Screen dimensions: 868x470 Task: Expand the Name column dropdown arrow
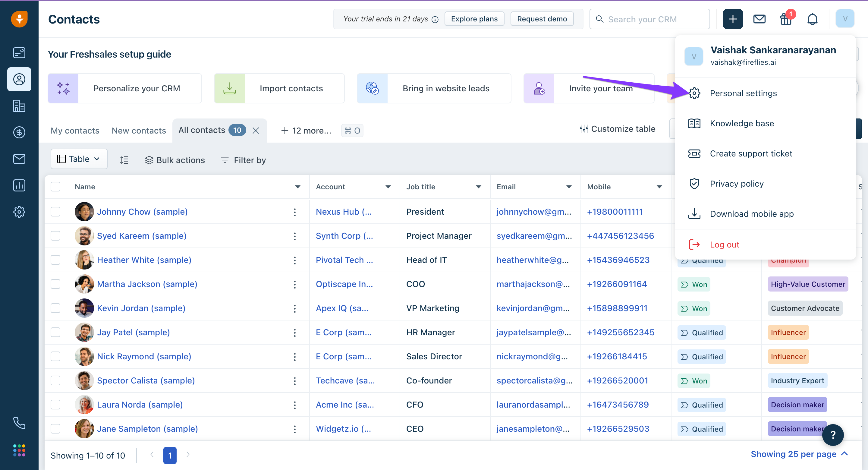(297, 187)
